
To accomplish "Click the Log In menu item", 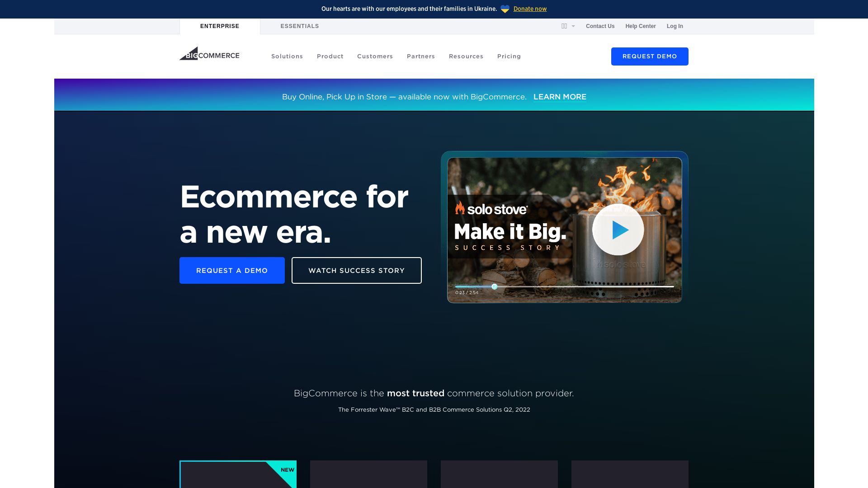I will 675,26.
